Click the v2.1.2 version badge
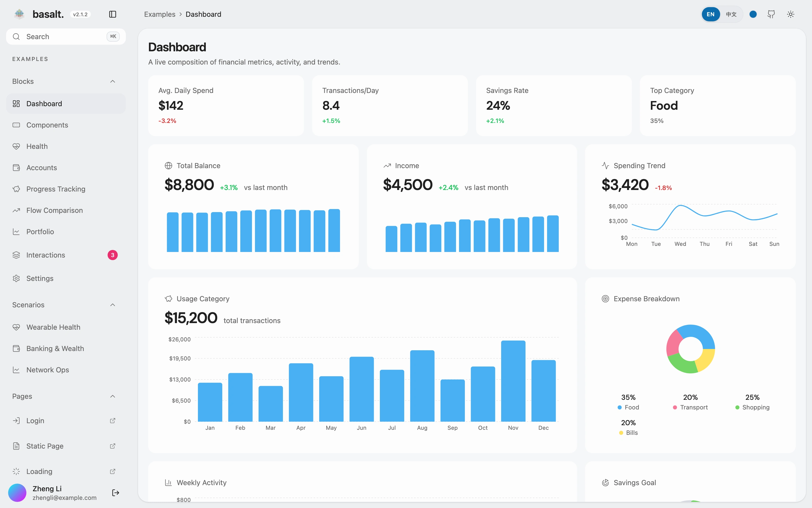The image size is (812, 508). [80, 14]
